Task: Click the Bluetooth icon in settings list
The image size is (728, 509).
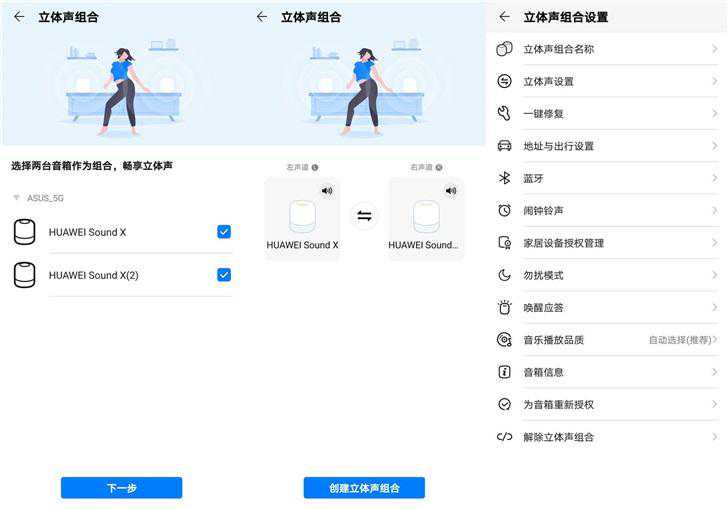Action: 504,178
